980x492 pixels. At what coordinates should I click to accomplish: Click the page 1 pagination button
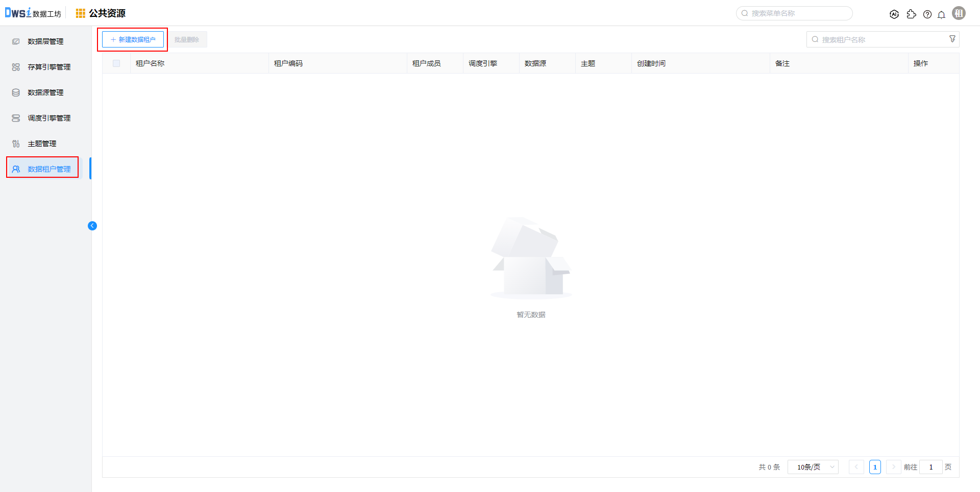pos(875,467)
